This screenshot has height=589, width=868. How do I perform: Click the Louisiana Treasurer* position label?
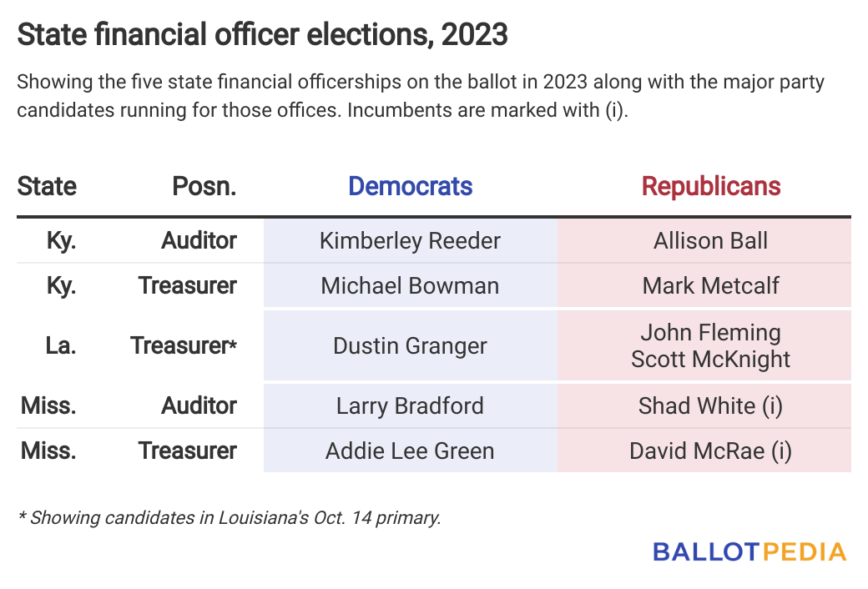184,345
